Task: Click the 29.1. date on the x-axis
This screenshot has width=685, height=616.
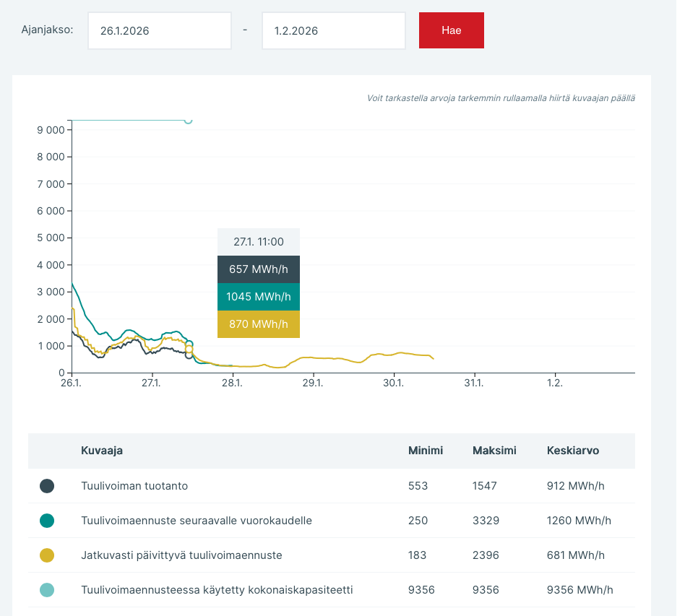Action: click(313, 383)
